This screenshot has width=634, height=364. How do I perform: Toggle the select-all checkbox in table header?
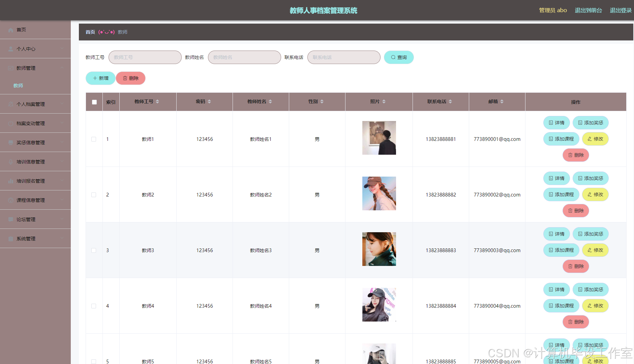coord(94,102)
